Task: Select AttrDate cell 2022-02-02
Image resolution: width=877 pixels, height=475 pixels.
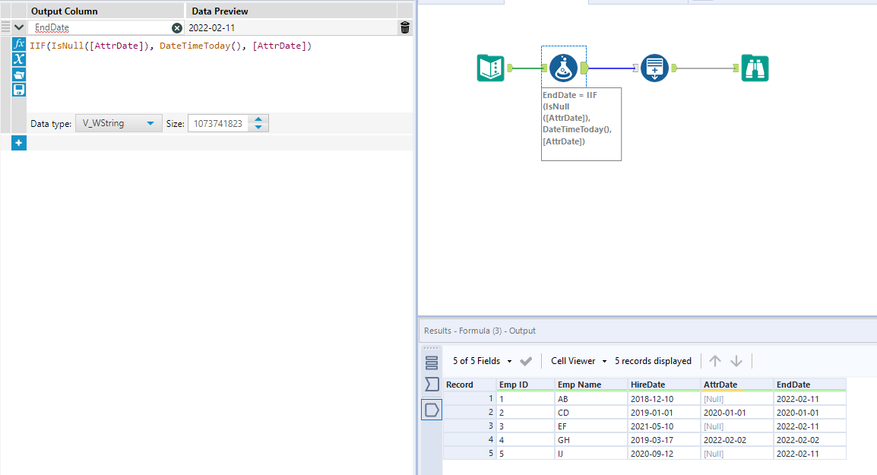Action: (737, 440)
